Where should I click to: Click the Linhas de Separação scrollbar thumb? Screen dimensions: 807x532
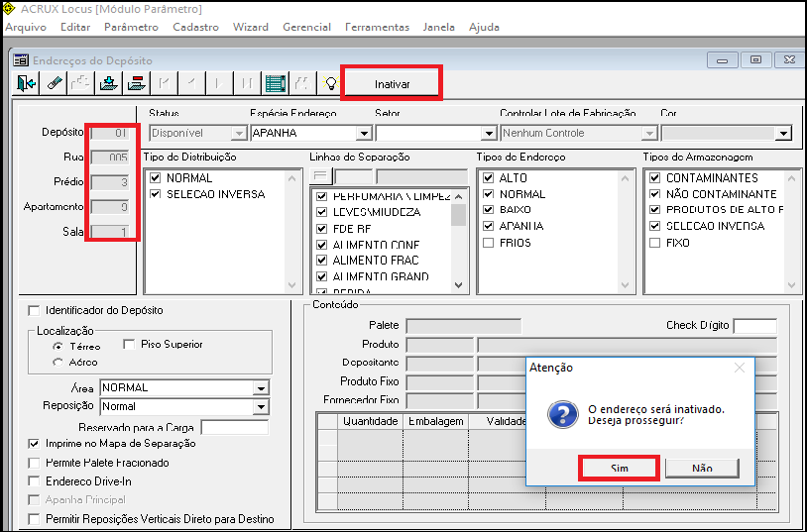[x=459, y=215]
